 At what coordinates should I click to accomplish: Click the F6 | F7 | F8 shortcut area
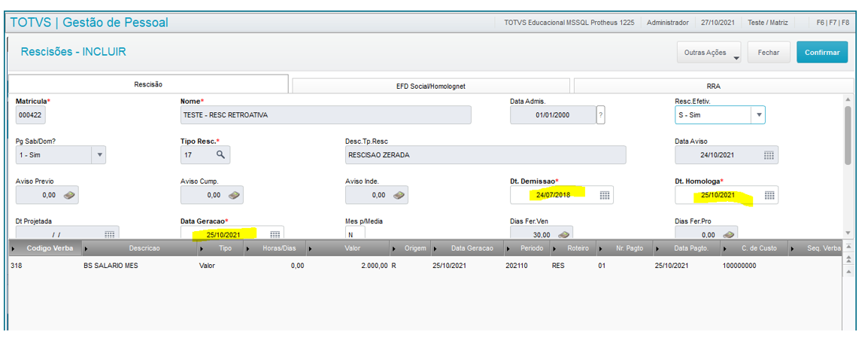coord(833,23)
